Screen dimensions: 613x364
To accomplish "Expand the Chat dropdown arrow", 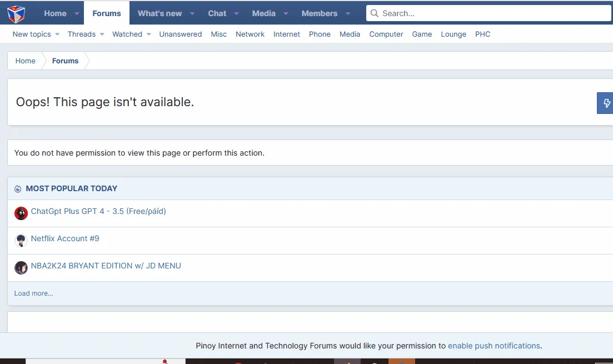I will [x=237, y=13].
